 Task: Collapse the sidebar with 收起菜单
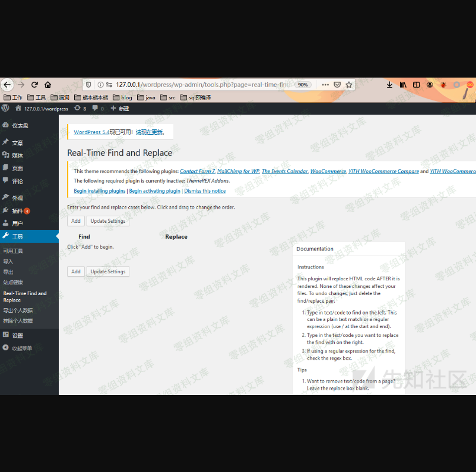point(22,348)
